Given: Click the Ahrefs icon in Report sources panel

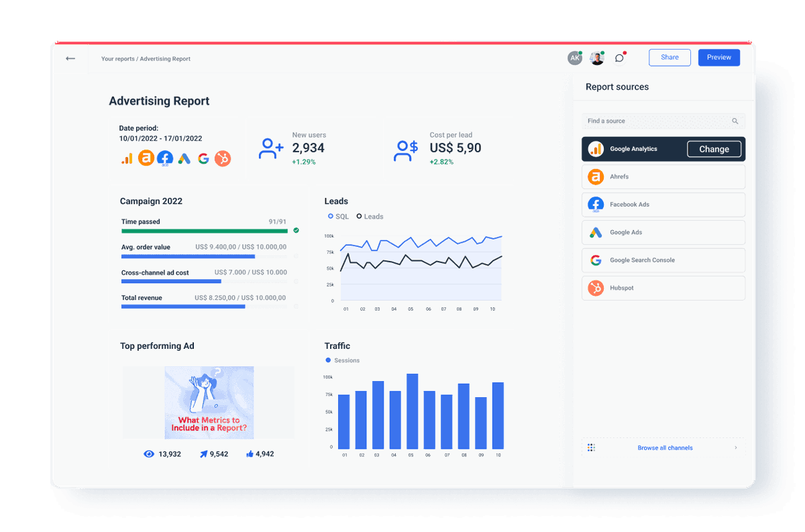Looking at the screenshot, I should 596,176.
